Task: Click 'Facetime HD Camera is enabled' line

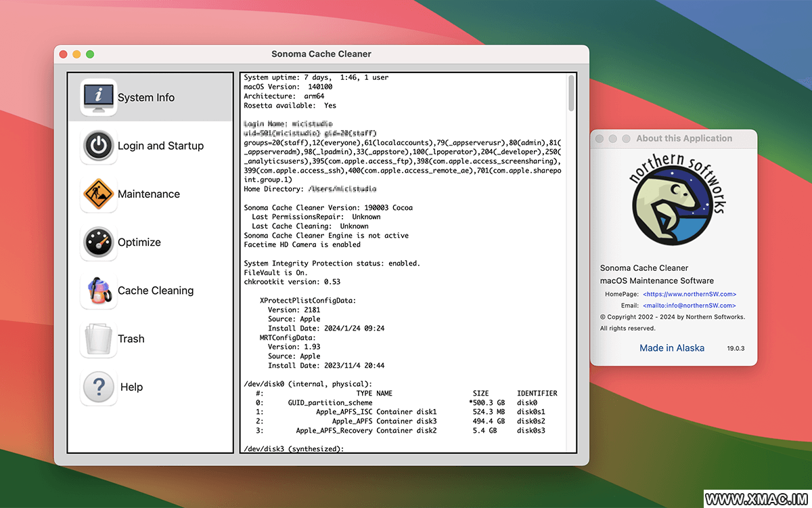Action: [302, 245]
